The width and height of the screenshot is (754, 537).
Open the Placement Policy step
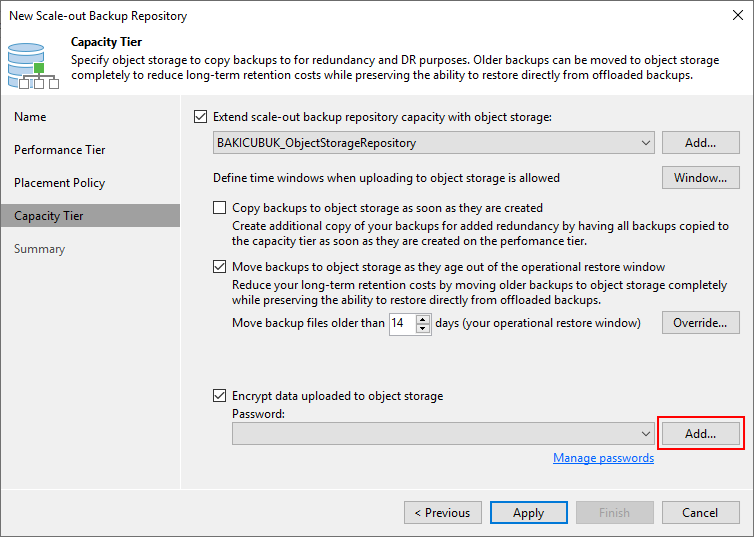tap(60, 183)
